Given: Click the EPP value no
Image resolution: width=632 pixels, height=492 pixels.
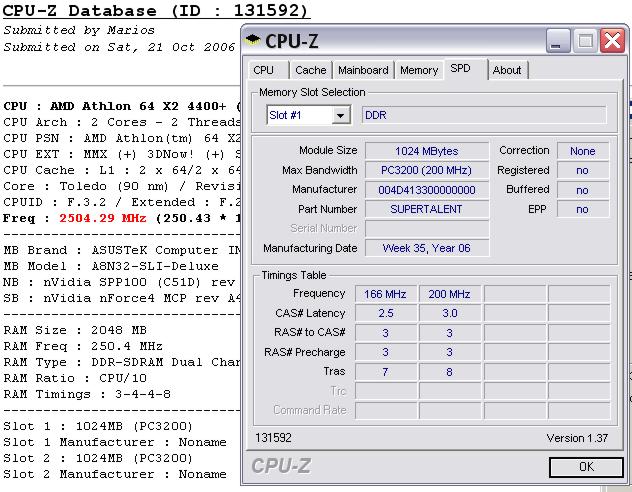Looking at the screenshot, I should [x=583, y=209].
